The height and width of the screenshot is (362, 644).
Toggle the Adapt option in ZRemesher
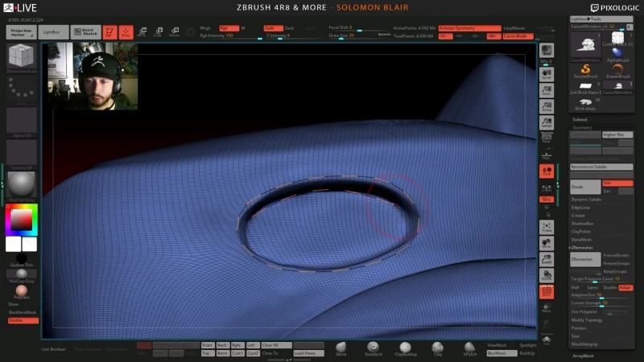tap(625, 287)
